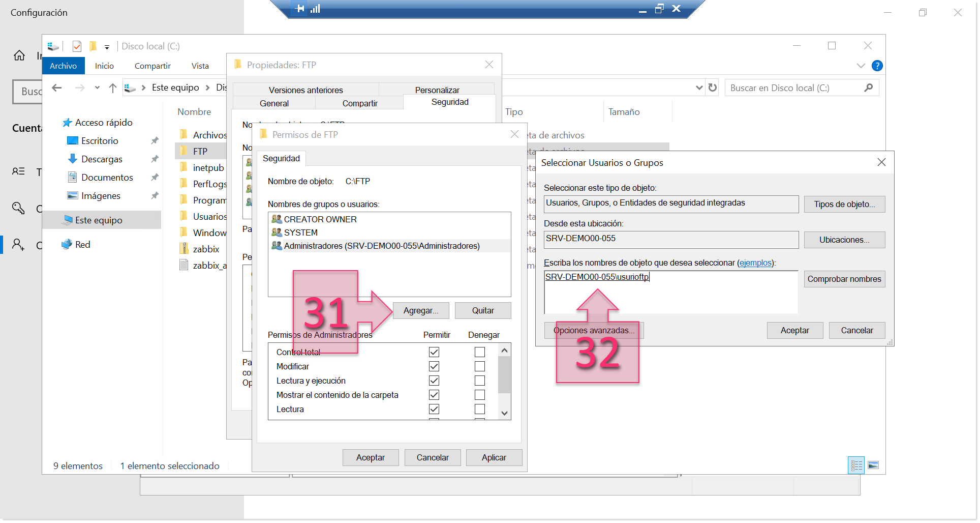Click the Comprobar nombres button
980x523 pixels.
coord(844,279)
